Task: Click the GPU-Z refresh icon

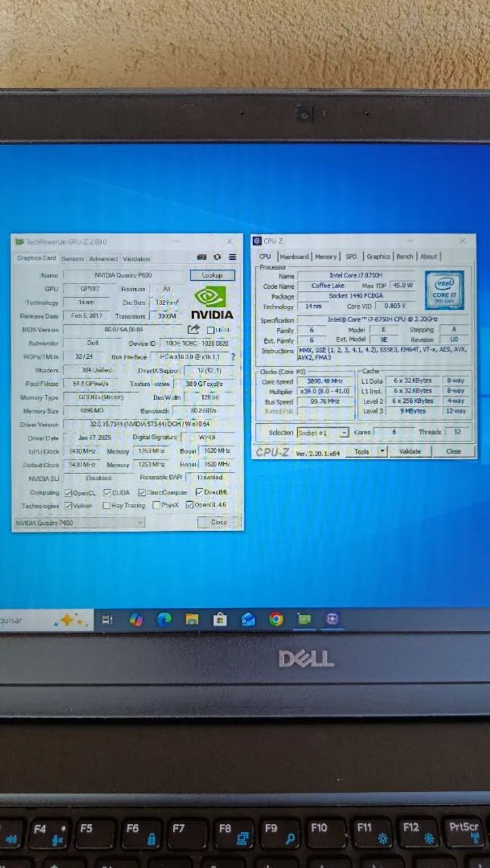Action: [217, 258]
